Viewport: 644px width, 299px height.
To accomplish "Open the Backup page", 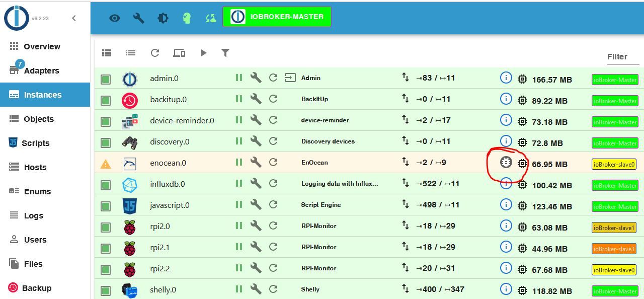I will pos(45,288).
